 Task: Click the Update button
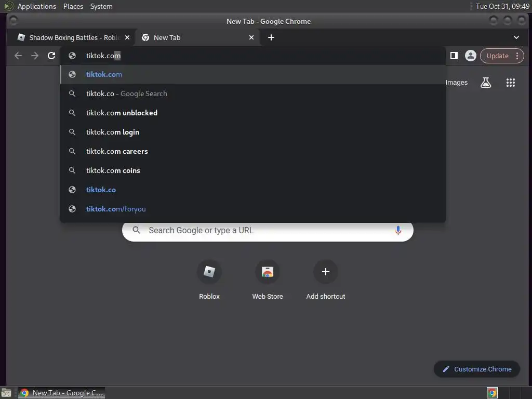pos(497,56)
